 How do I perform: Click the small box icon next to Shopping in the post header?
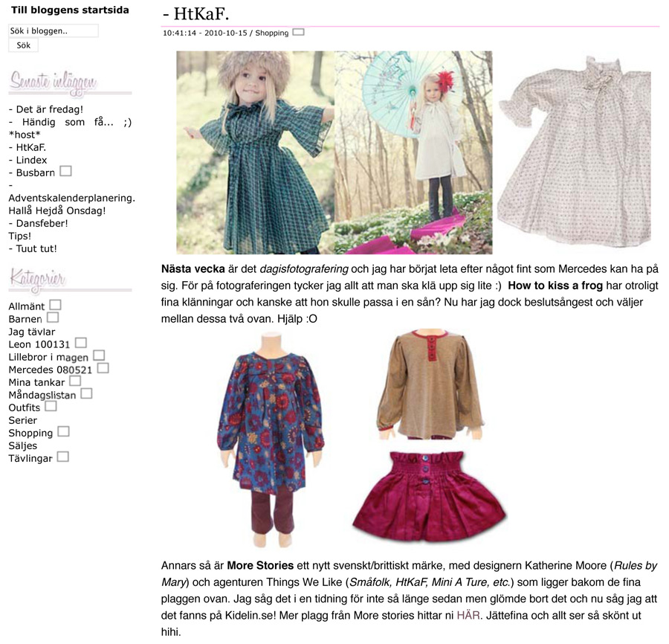pos(298,32)
